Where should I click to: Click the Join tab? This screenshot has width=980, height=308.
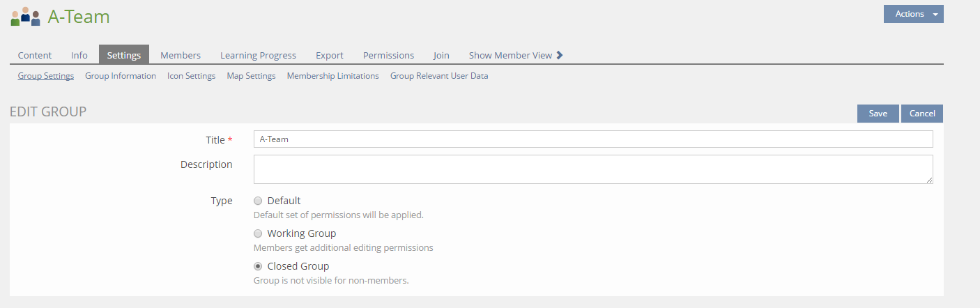click(x=441, y=55)
